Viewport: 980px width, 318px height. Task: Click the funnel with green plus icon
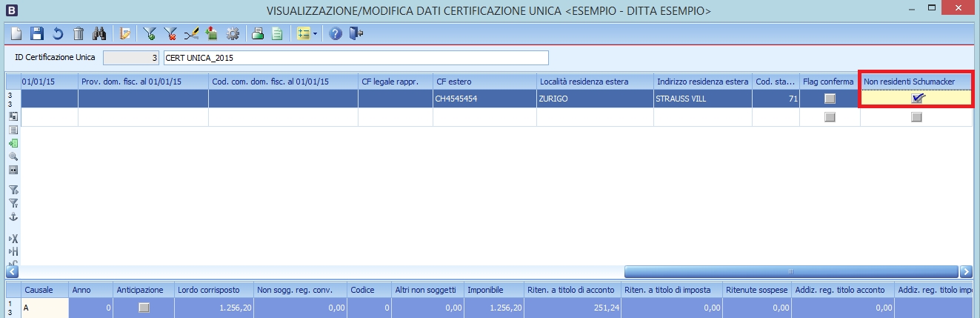click(150, 33)
